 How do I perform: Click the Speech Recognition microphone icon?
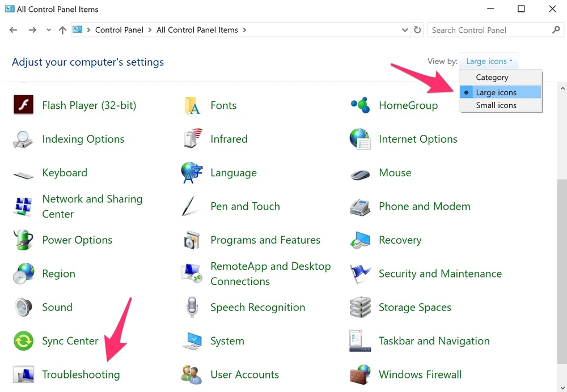[x=192, y=308]
